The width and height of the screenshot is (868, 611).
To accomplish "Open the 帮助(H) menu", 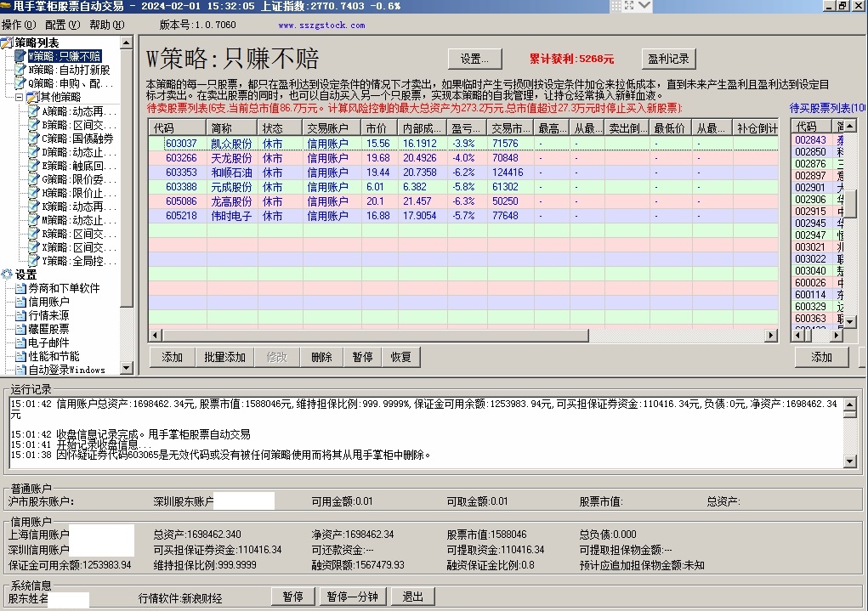I will point(105,25).
